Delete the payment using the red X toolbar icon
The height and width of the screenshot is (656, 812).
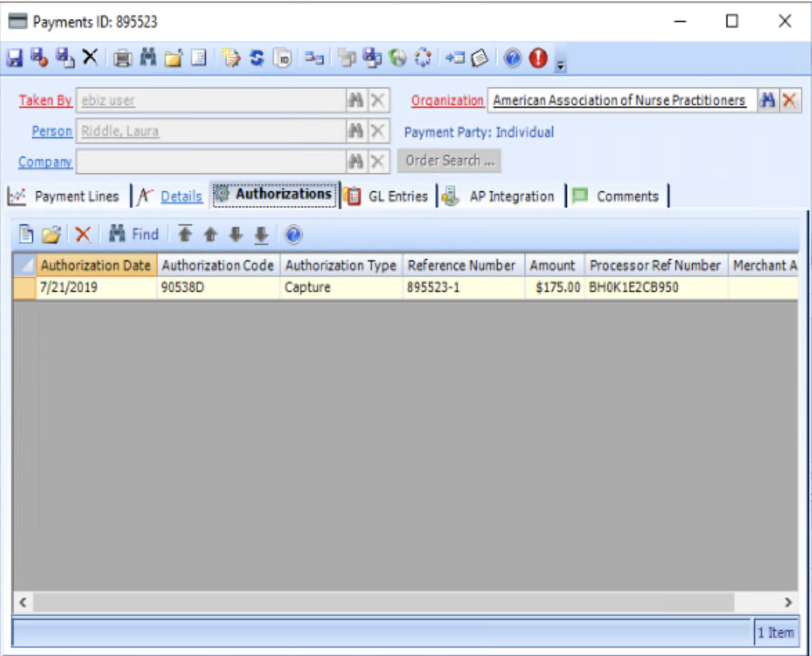pos(90,58)
